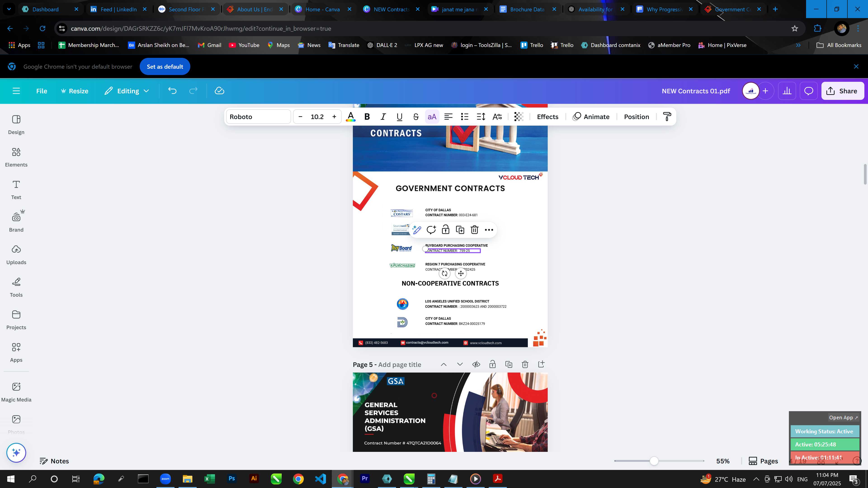Toggle uppercase aA text option
Image resolution: width=868 pixels, height=488 pixels.
(x=432, y=117)
